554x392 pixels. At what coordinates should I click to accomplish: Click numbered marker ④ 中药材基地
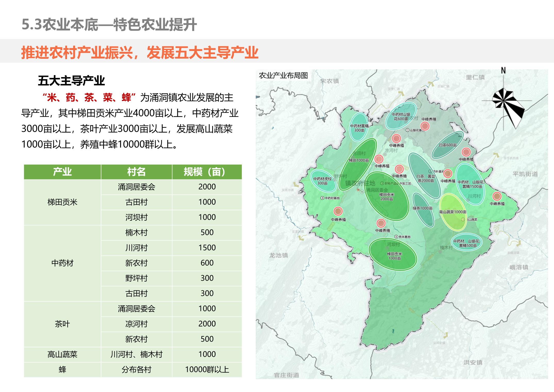point(322,198)
